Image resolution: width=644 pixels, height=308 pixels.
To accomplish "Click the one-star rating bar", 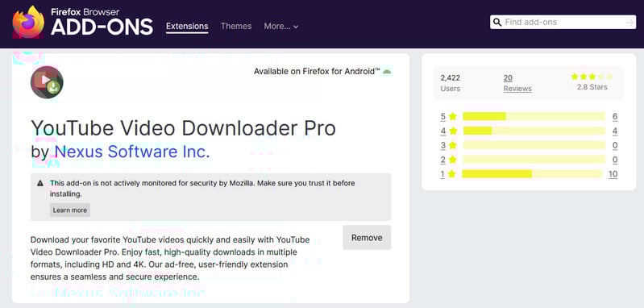I will [x=532, y=174].
